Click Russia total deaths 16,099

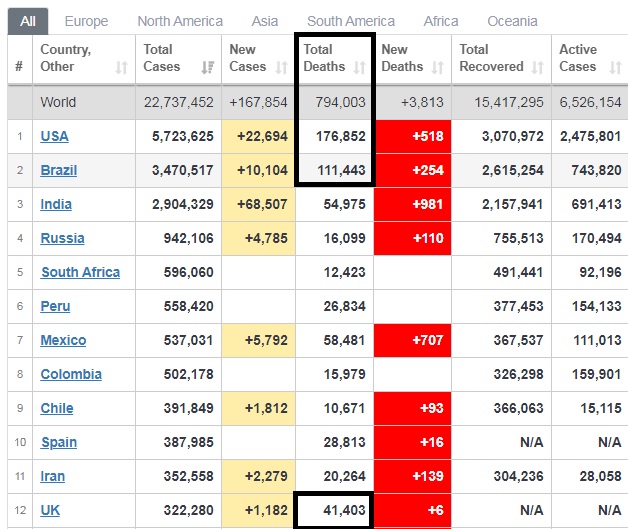344,239
